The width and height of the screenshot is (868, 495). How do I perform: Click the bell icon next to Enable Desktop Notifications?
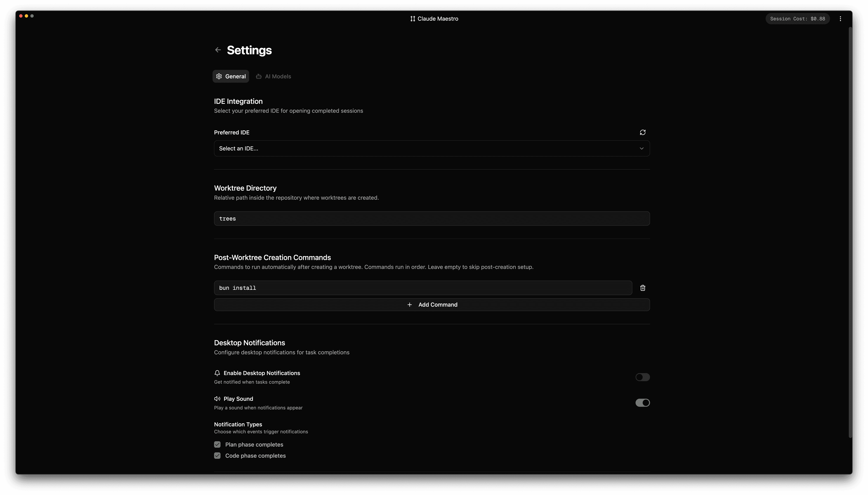pyautogui.click(x=217, y=373)
